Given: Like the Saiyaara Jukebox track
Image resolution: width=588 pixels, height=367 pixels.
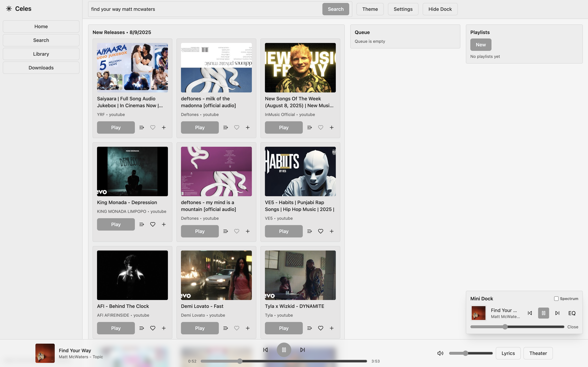Looking at the screenshot, I should [153, 127].
